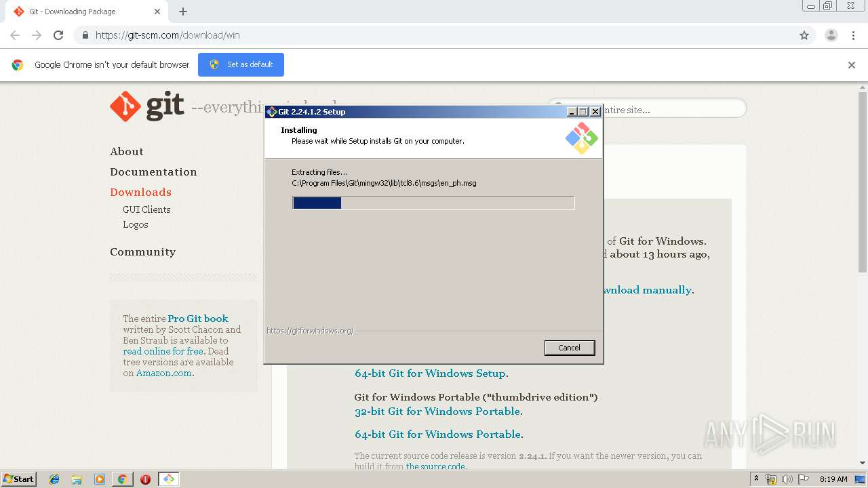868x488 pixels.
Task: Switch to Git Setup taskbar item
Action: pos(168,479)
